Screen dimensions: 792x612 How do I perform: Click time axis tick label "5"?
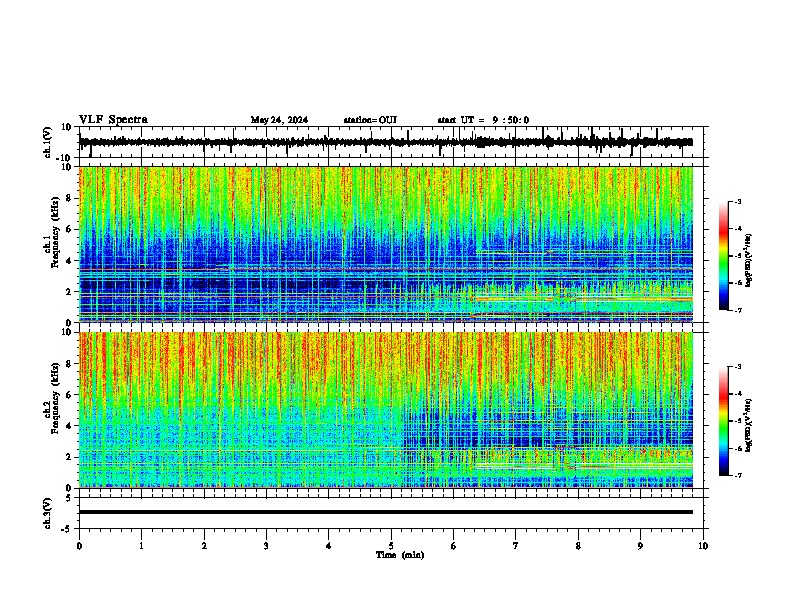point(391,546)
